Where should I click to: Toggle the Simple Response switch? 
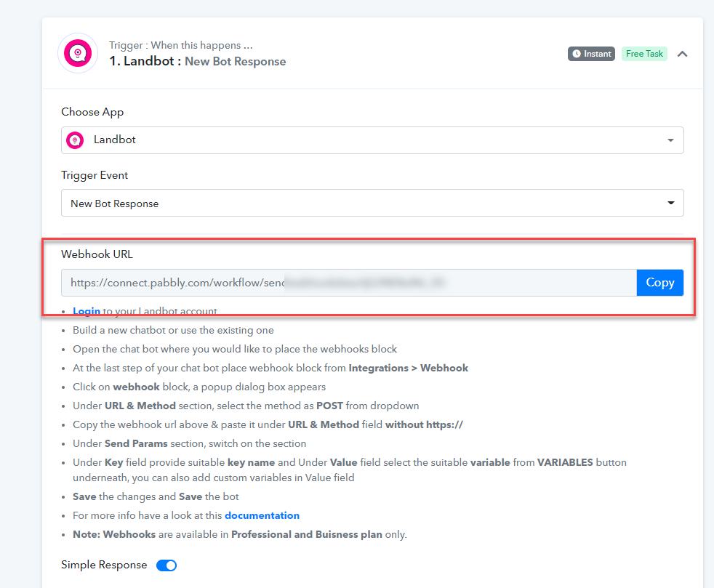[x=167, y=565]
